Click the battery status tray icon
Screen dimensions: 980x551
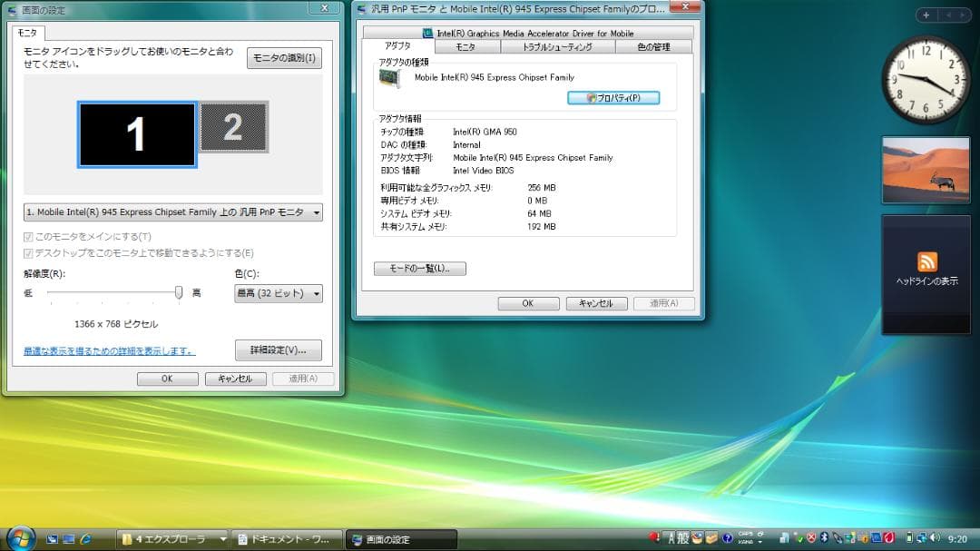pos(910,537)
